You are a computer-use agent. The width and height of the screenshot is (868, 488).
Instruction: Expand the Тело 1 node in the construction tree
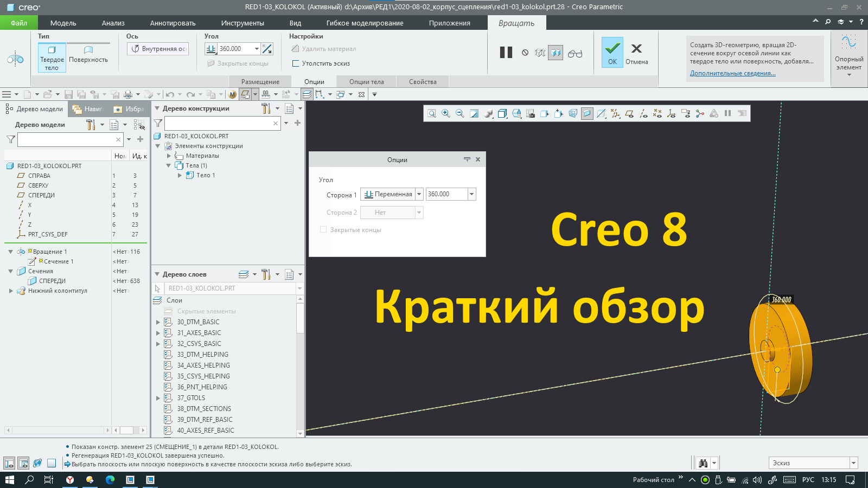pyautogui.click(x=180, y=175)
